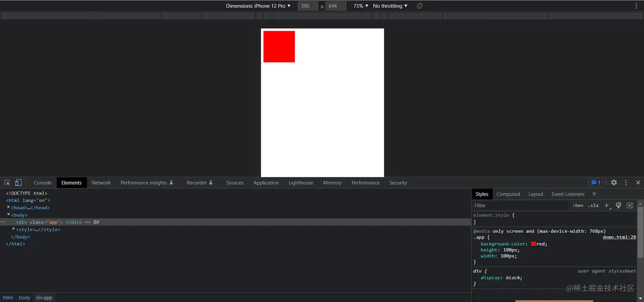Image resolution: width=644 pixels, height=302 pixels.
Task: Show more Styles pane tabs chevron
Action: click(x=594, y=194)
